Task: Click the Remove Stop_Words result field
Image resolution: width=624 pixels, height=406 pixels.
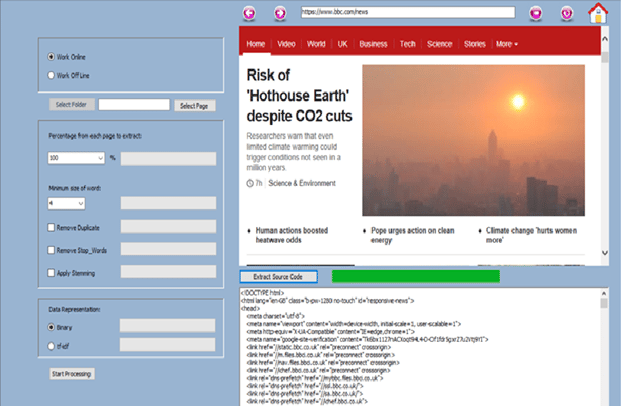Action: pyautogui.click(x=168, y=249)
